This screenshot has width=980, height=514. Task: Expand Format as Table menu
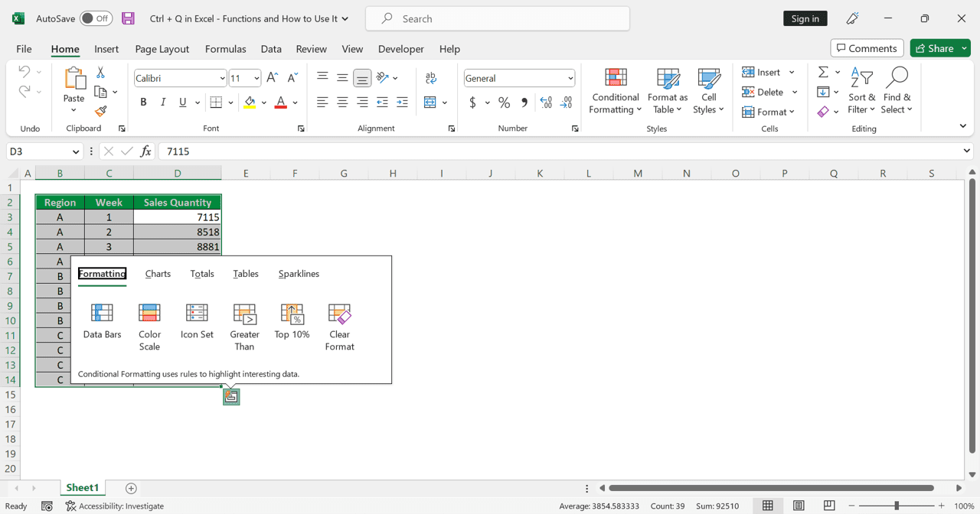(668, 92)
